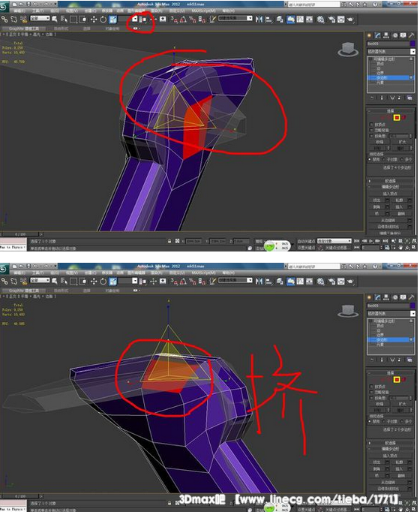
Task: Click Unlink Selection in top screenshot toolbar
Action: click(x=13, y=20)
